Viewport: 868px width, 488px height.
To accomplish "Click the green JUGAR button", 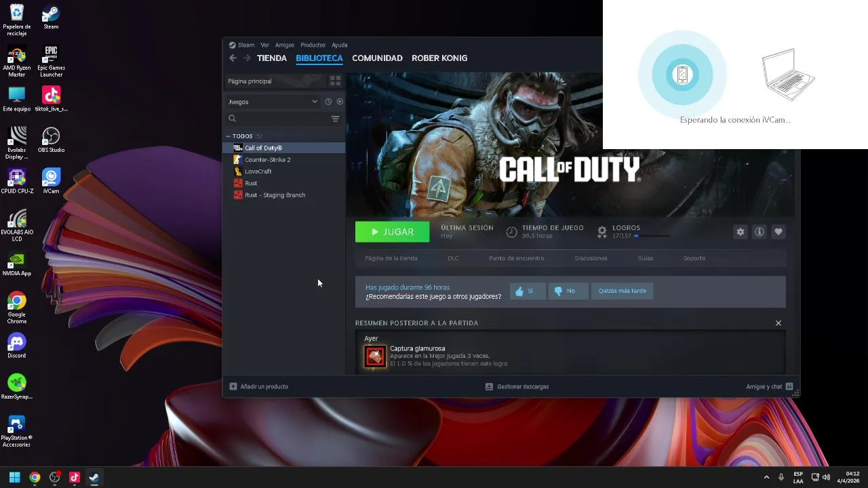I will pos(393,232).
